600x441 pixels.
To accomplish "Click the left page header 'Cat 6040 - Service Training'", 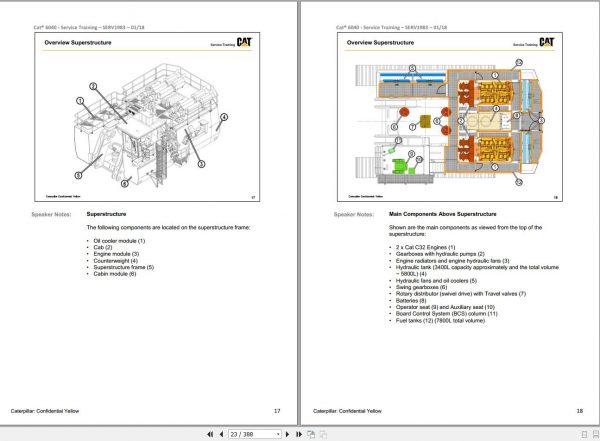I will (x=89, y=27).
